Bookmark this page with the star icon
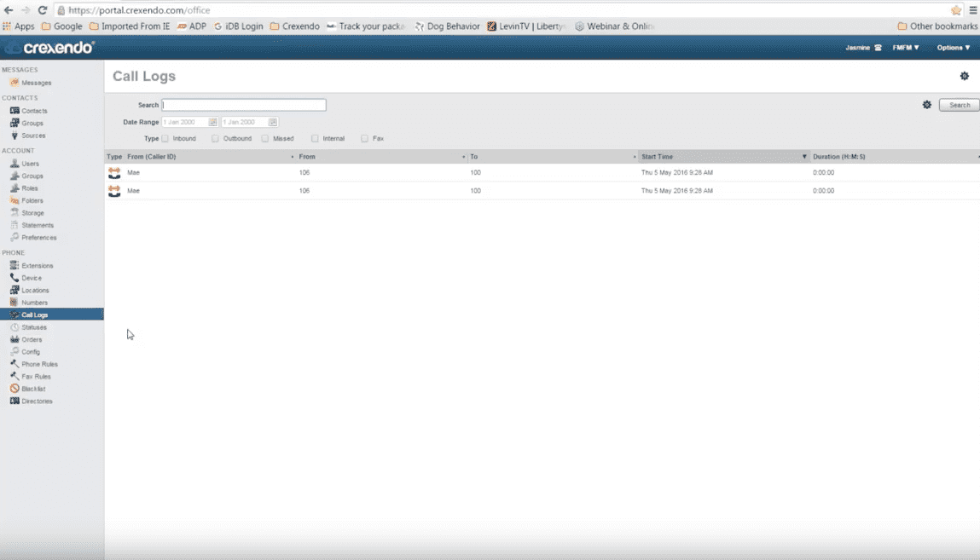This screenshot has width=980, height=560. [956, 10]
